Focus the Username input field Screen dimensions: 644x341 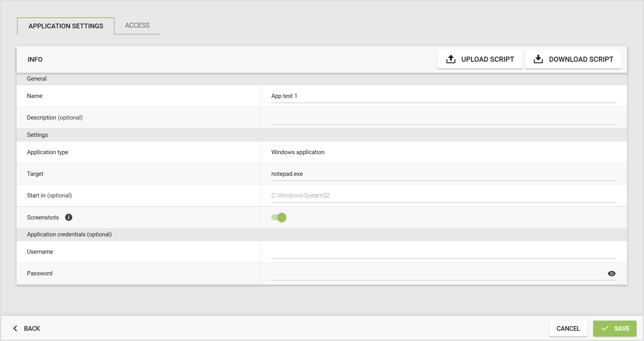tap(444, 252)
